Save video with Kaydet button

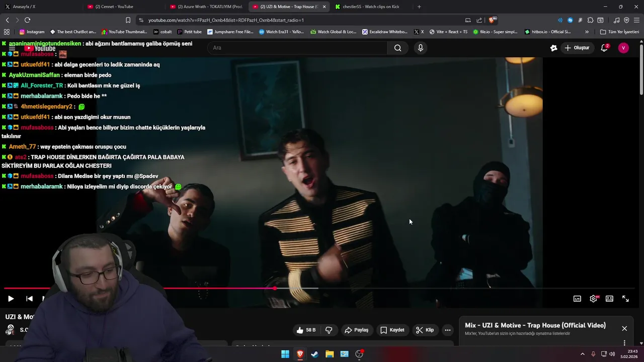392,330
